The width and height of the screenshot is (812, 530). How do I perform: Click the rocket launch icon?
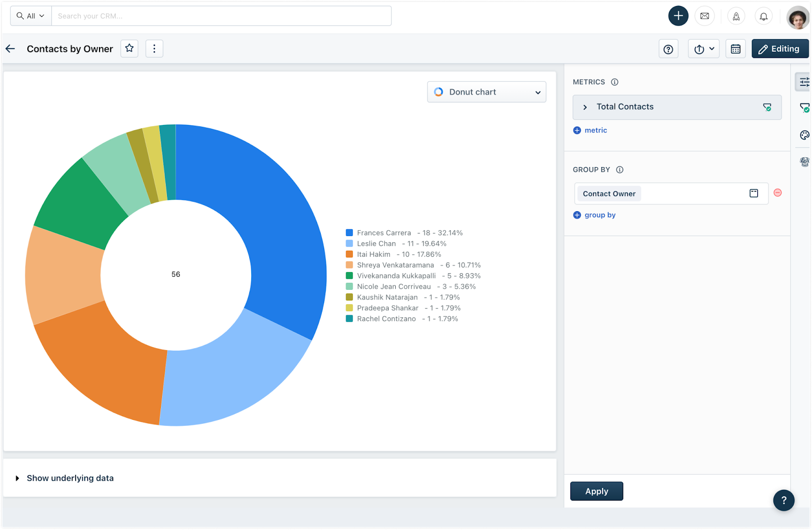(736, 16)
